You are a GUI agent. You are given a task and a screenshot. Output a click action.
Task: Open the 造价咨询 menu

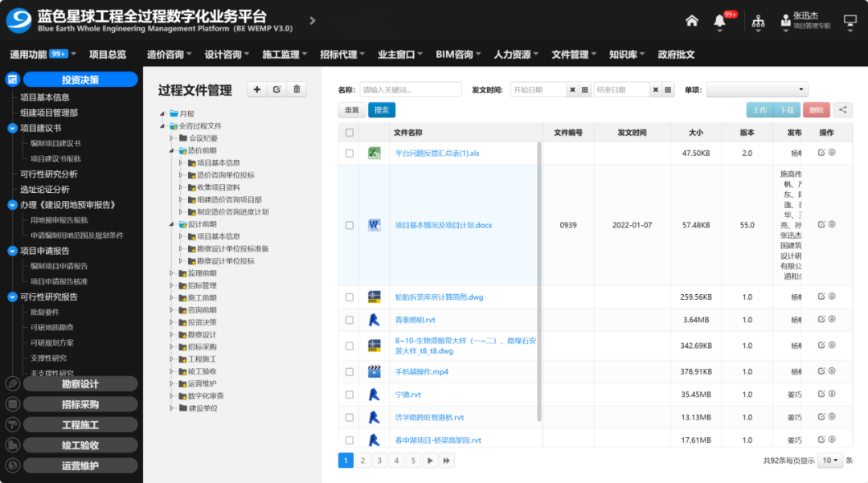point(169,55)
